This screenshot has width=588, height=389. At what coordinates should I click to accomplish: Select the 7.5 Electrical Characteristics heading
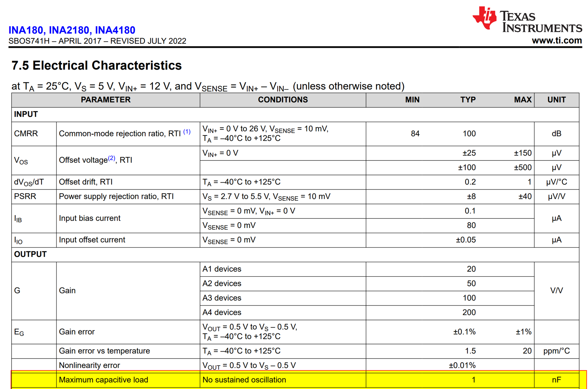coord(97,65)
